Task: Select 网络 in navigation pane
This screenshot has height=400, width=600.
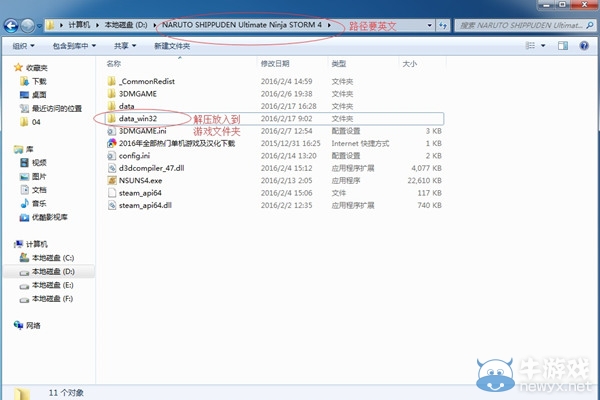Action: coord(33,326)
